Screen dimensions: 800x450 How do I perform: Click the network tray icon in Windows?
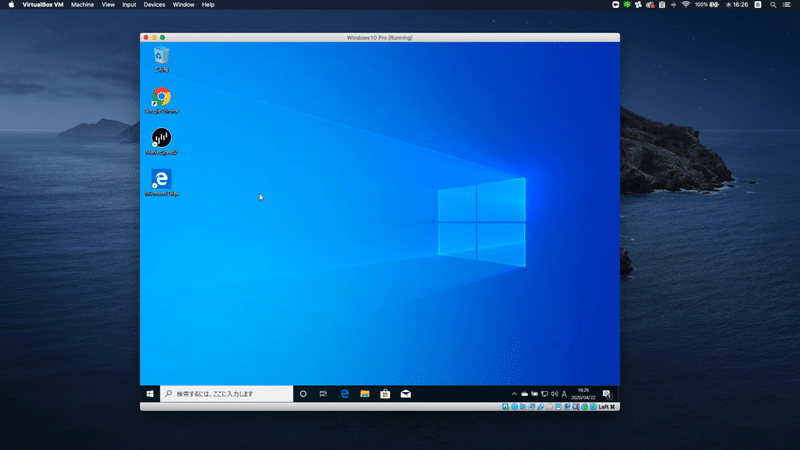[x=544, y=394]
